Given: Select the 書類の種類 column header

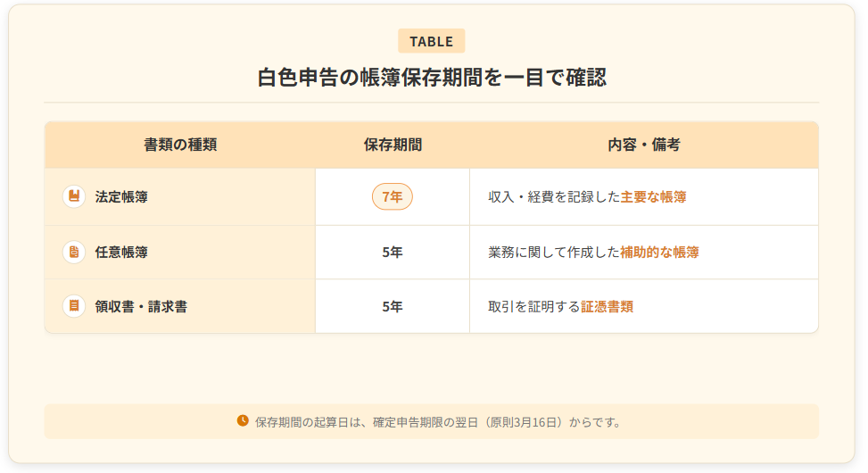Looking at the screenshot, I should (179, 145).
